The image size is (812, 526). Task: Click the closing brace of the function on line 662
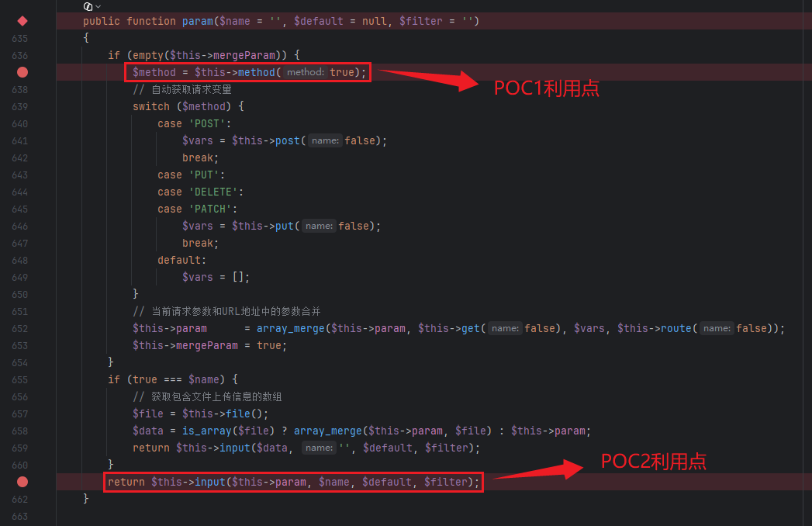point(86,499)
